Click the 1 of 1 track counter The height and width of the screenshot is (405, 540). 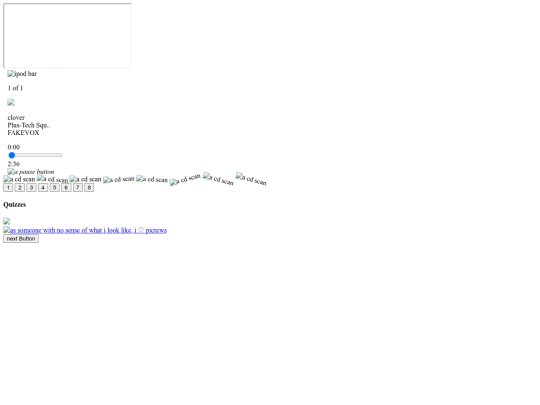[15, 88]
